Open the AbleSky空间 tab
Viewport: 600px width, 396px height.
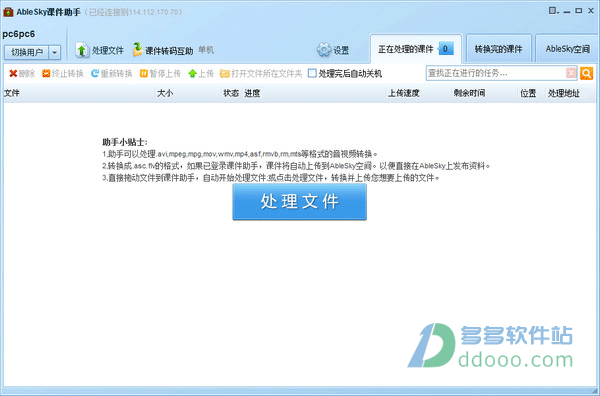[x=567, y=49]
